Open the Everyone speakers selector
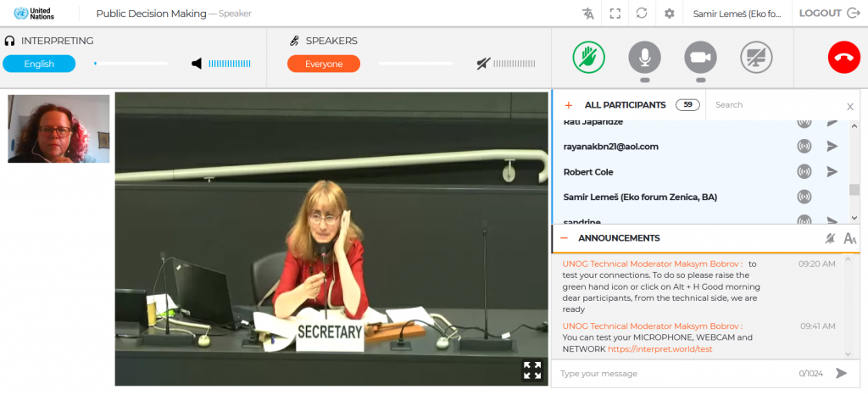Viewport: 868px width, 395px height. click(x=324, y=64)
